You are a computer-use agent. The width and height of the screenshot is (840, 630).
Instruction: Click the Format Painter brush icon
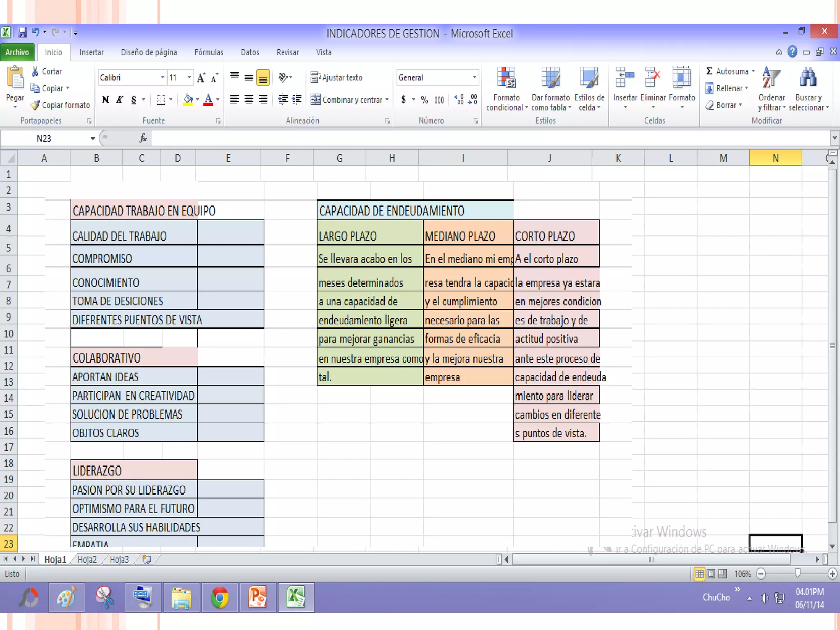pyautogui.click(x=36, y=105)
